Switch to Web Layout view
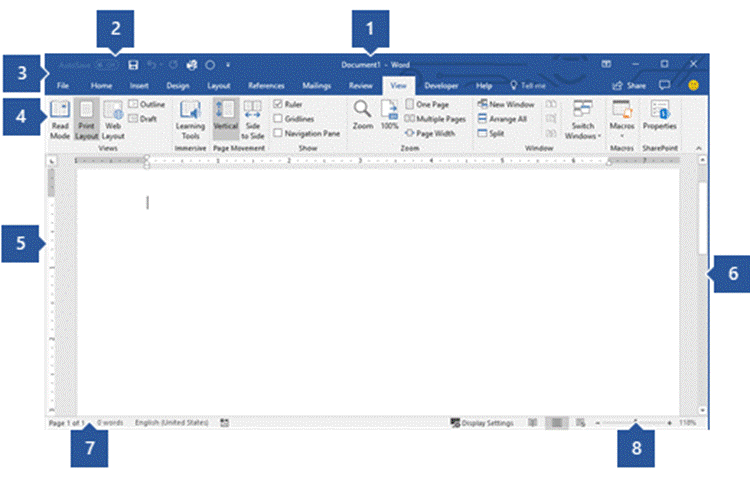The image size is (750, 479). pyautogui.click(x=113, y=120)
